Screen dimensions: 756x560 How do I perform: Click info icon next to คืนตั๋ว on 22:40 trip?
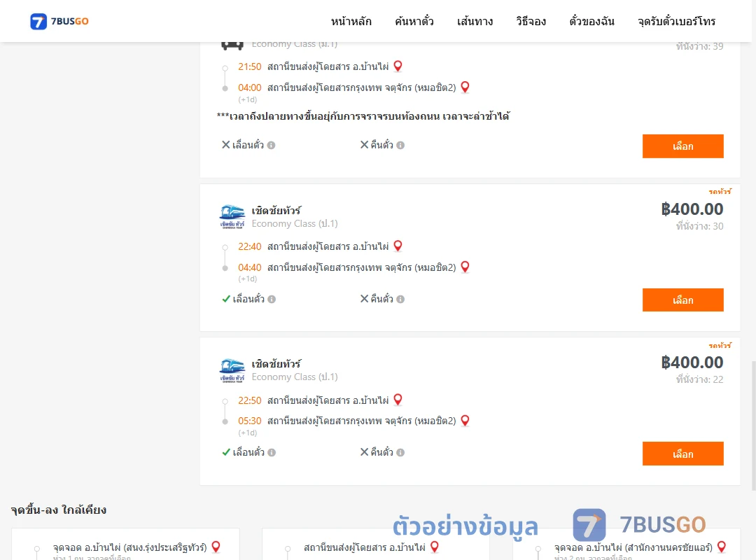coord(400,299)
